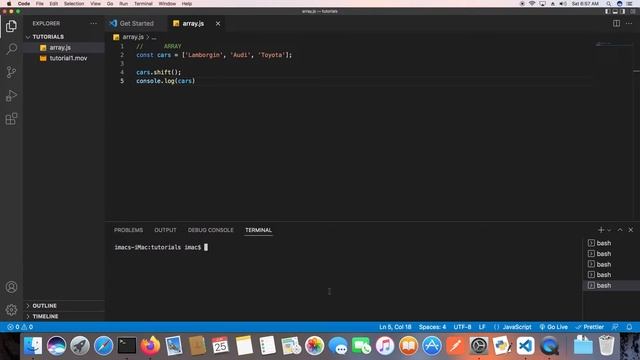
Task: Open Finder from the Dock
Action: point(33,346)
